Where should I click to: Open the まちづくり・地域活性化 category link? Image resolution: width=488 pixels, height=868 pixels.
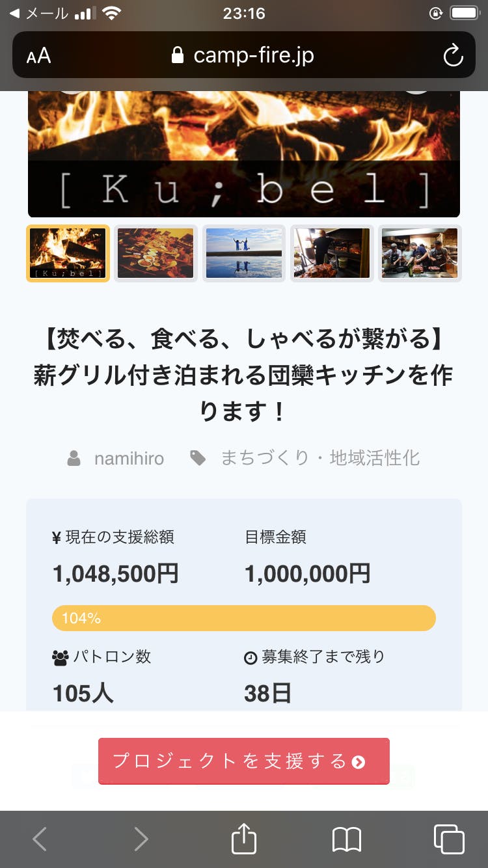pyautogui.click(x=320, y=458)
